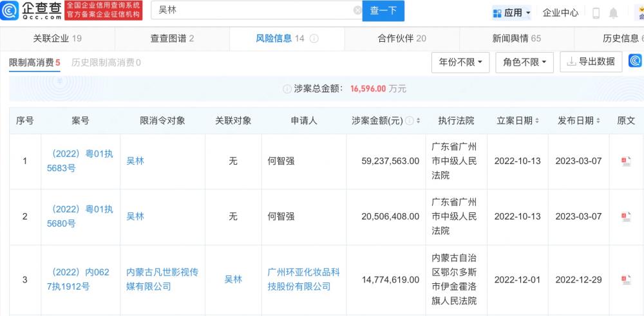This screenshot has height=316, width=644.
Task: Expand the 年份不限 year filter dropdown
Action: coord(460,62)
